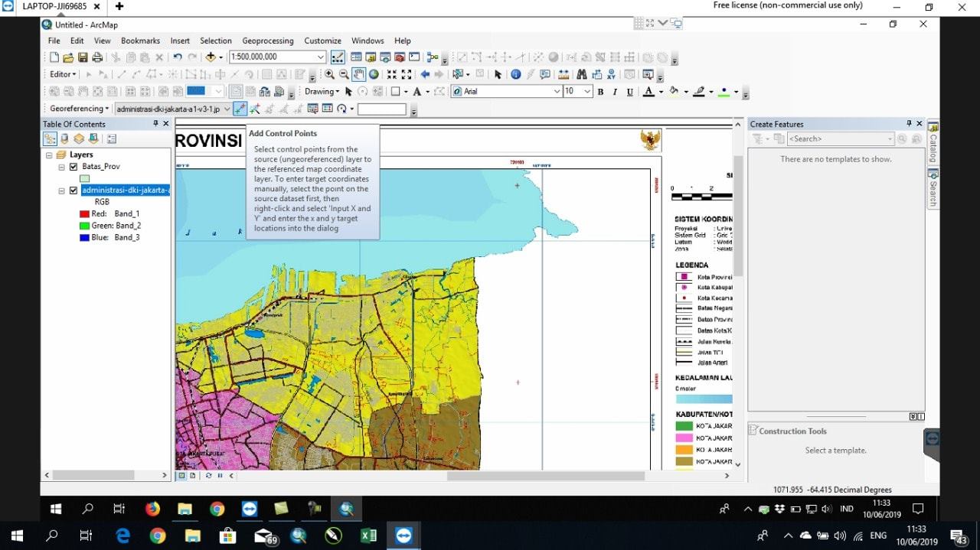The width and height of the screenshot is (980, 550).
Task: Apply italic text formatting
Action: point(615,92)
